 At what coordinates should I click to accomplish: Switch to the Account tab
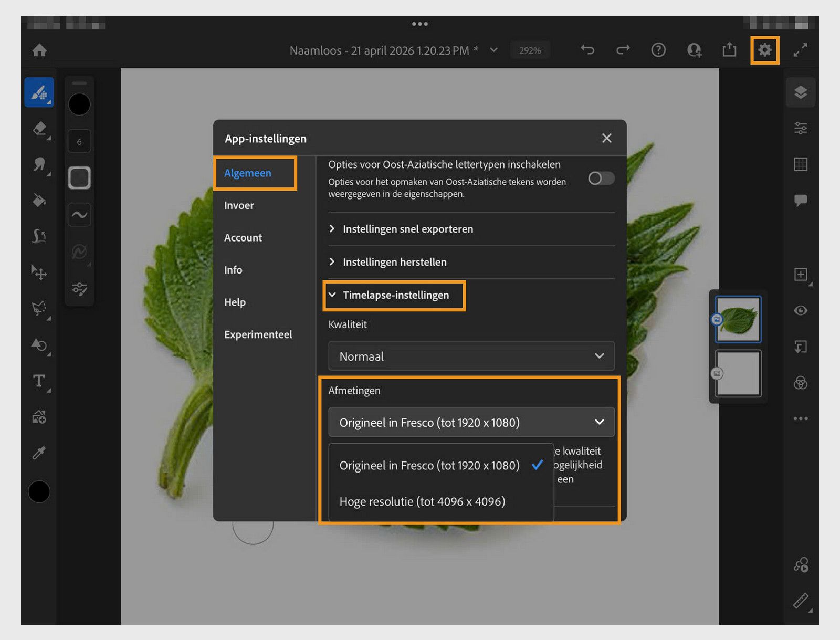pyautogui.click(x=243, y=238)
